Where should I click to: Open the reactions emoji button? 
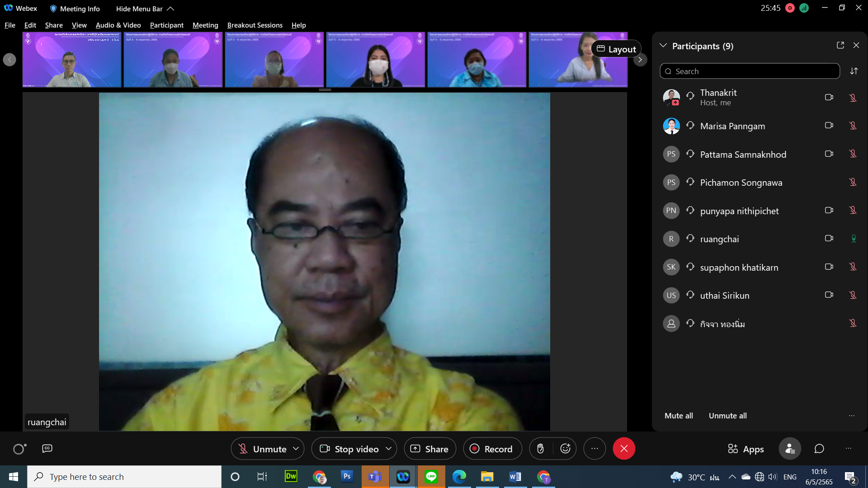pos(565,449)
